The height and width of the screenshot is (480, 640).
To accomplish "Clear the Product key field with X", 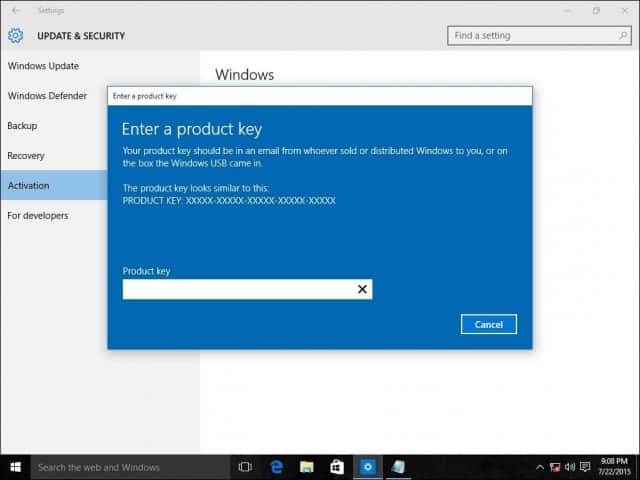I will [362, 290].
